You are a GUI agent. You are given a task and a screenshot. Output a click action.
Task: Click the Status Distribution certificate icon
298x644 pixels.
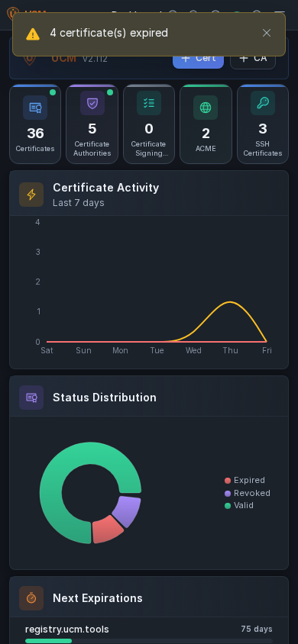(31, 398)
